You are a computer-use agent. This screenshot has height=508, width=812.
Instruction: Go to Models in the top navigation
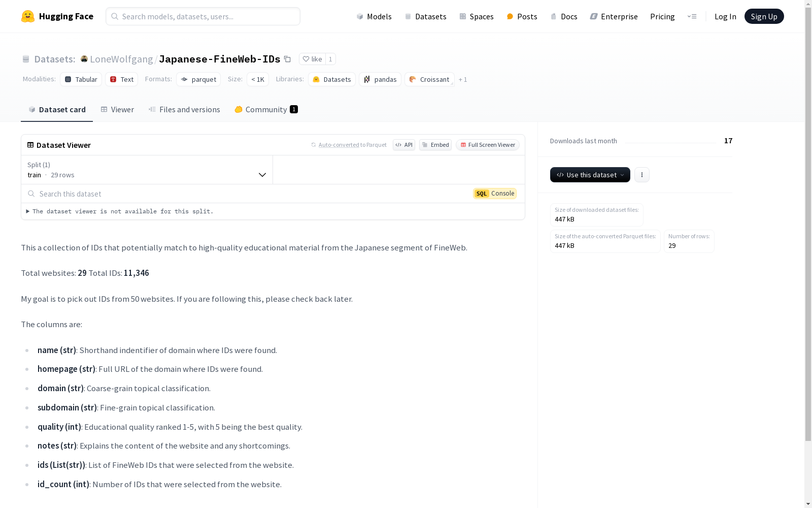coord(374,16)
